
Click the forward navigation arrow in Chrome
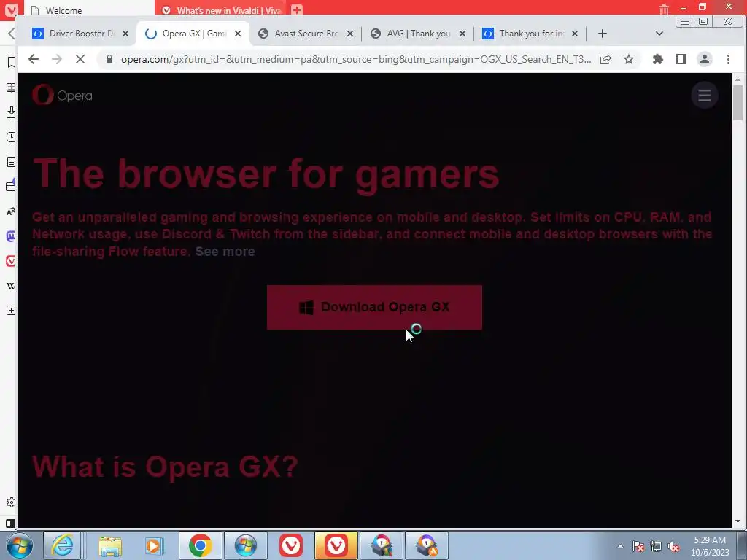point(57,59)
